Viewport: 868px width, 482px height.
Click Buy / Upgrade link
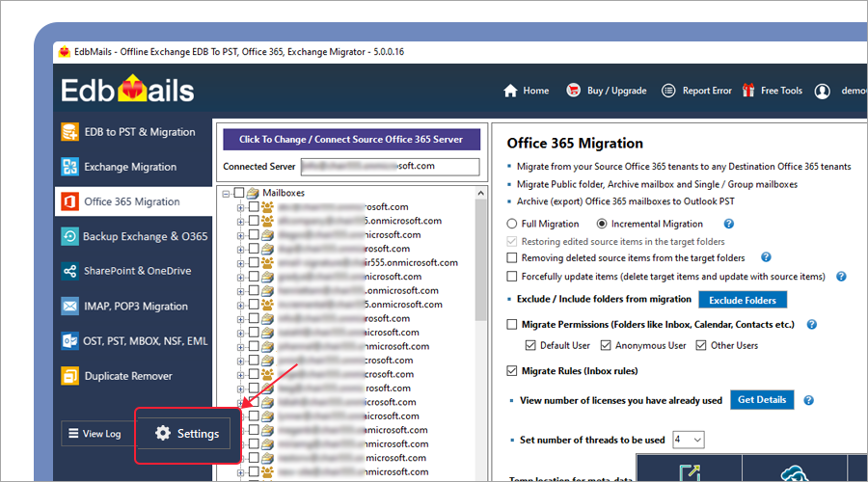click(616, 91)
